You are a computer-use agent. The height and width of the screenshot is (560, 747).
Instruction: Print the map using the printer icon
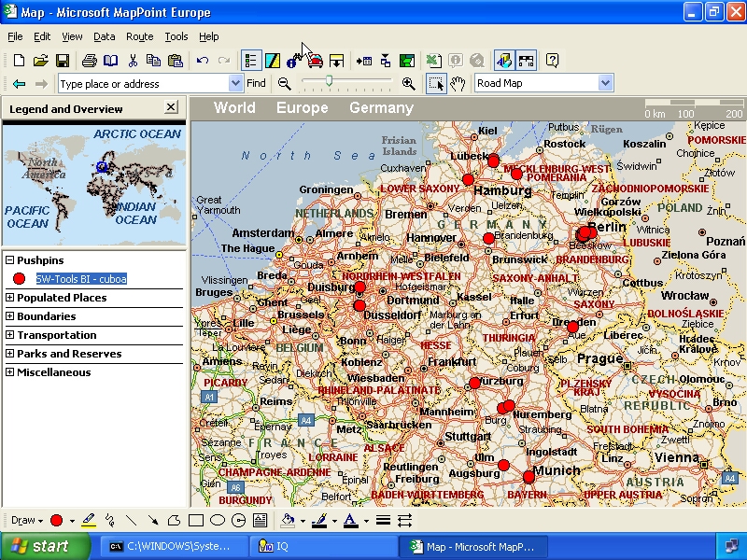click(89, 61)
